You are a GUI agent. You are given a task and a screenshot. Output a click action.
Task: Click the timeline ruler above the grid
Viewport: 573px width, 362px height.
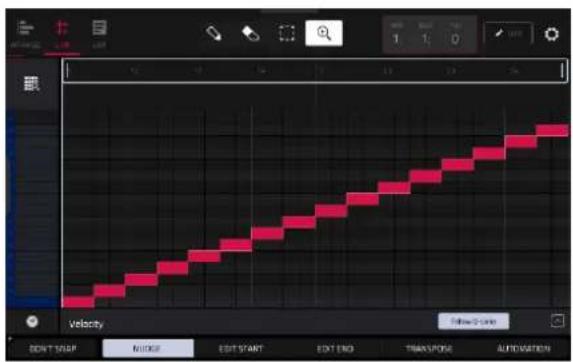coord(315,71)
